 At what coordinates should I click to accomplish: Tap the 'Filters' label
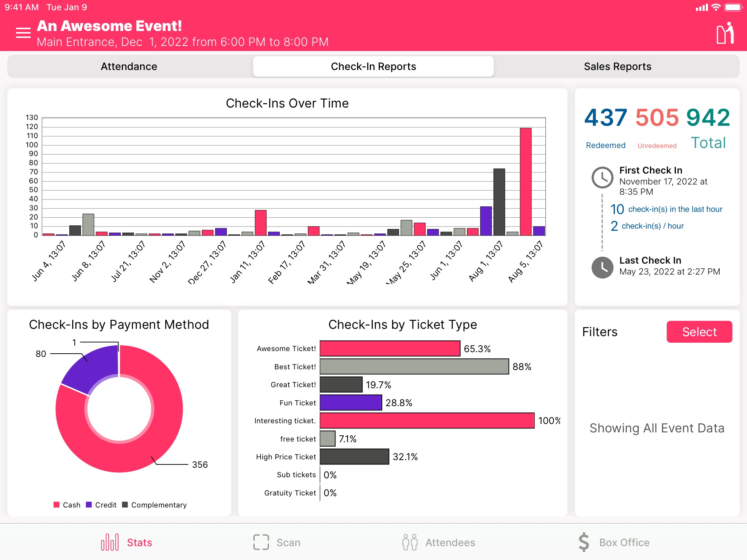[600, 332]
